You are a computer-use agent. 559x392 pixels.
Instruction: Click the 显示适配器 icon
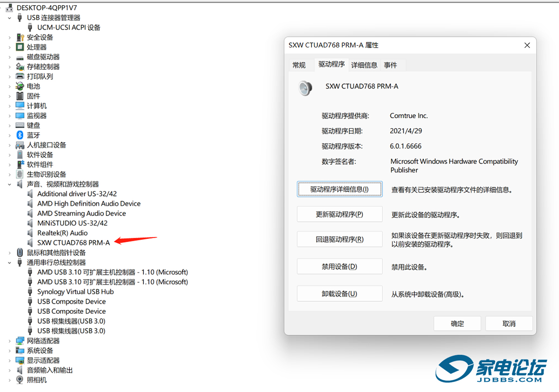point(20,360)
